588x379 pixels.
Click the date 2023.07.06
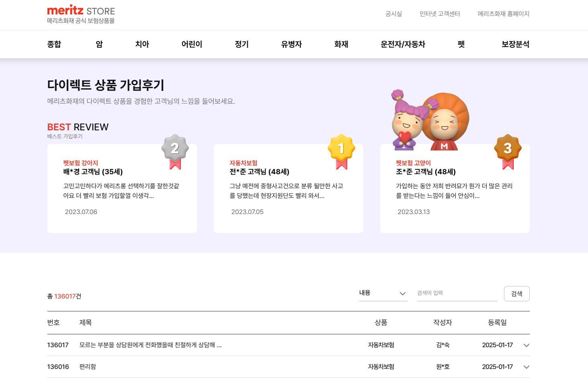(x=81, y=212)
